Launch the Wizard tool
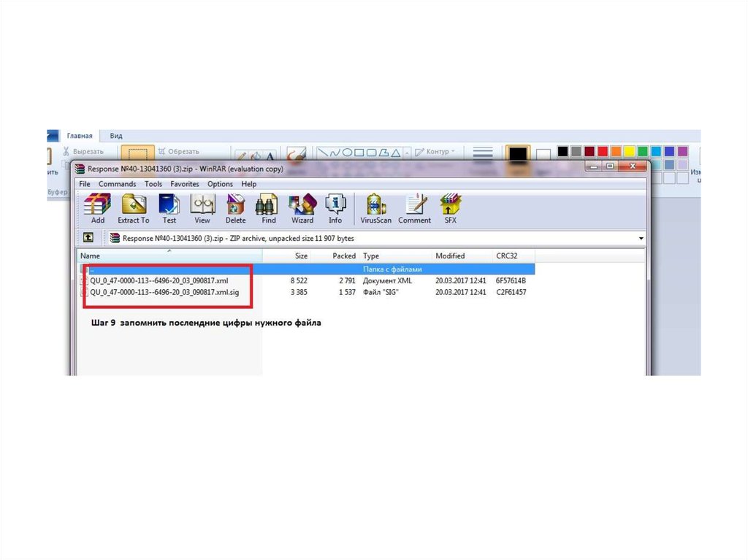 tap(302, 208)
